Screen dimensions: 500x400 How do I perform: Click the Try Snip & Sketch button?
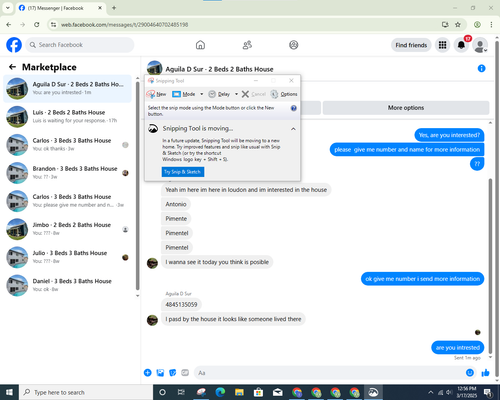click(x=183, y=172)
